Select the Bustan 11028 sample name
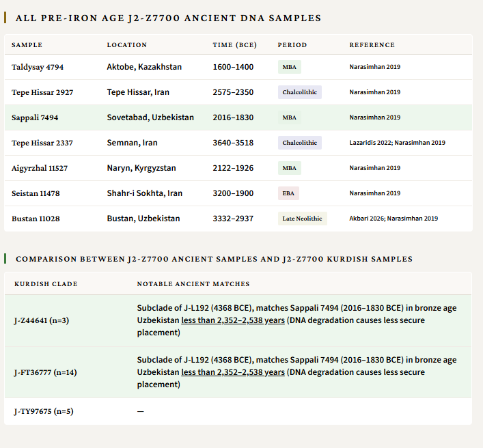This screenshot has height=448, width=483. coord(36,219)
